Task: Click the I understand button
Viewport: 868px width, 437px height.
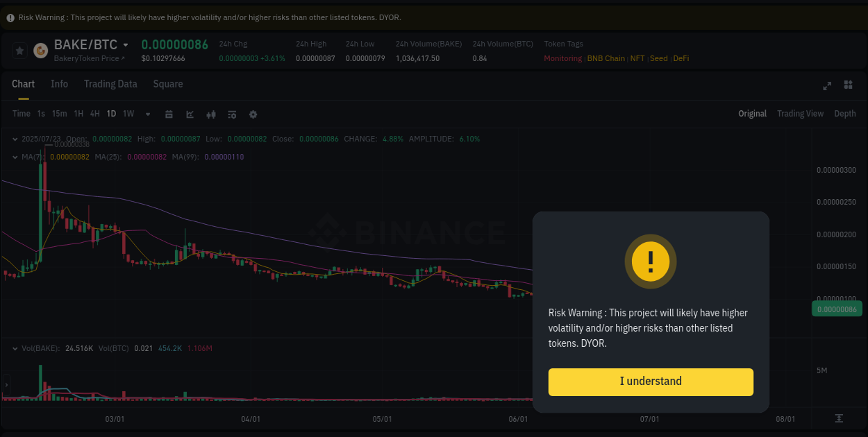Action: pyautogui.click(x=651, y=382)
